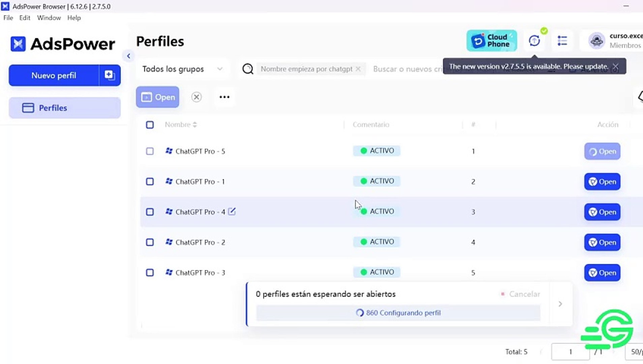Click the ACTIVO tag for ChatGPT Pro - 5
643x364 pixels.
[377, 151]
